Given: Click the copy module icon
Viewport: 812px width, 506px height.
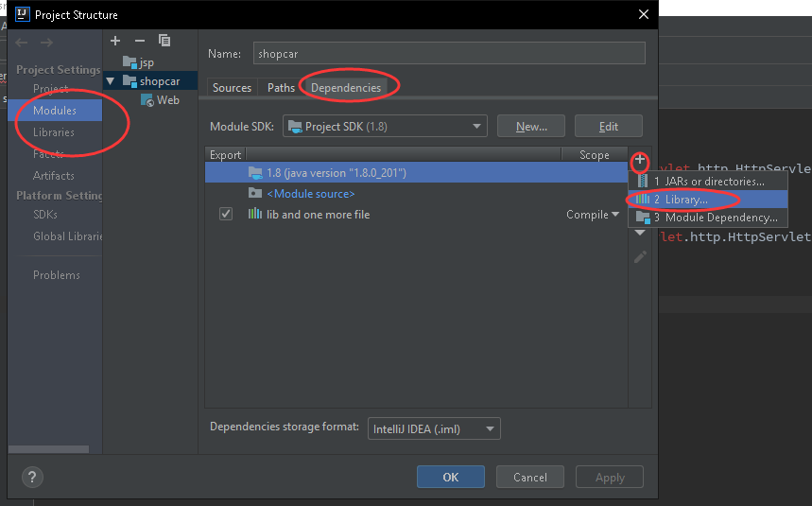Looking at the screenshot, I should point(164,41).
